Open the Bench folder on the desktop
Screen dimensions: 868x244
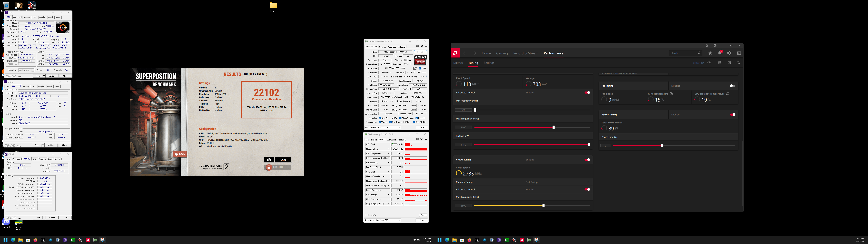tap(273, 6)
